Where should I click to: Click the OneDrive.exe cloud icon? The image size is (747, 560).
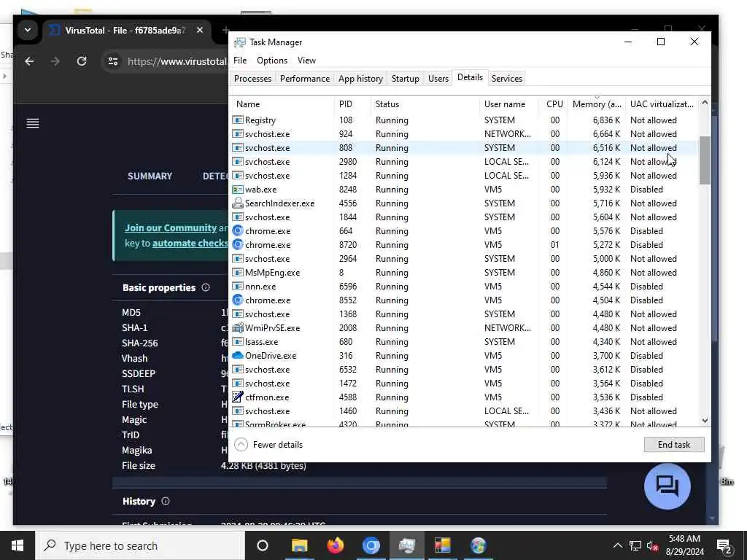237,356
